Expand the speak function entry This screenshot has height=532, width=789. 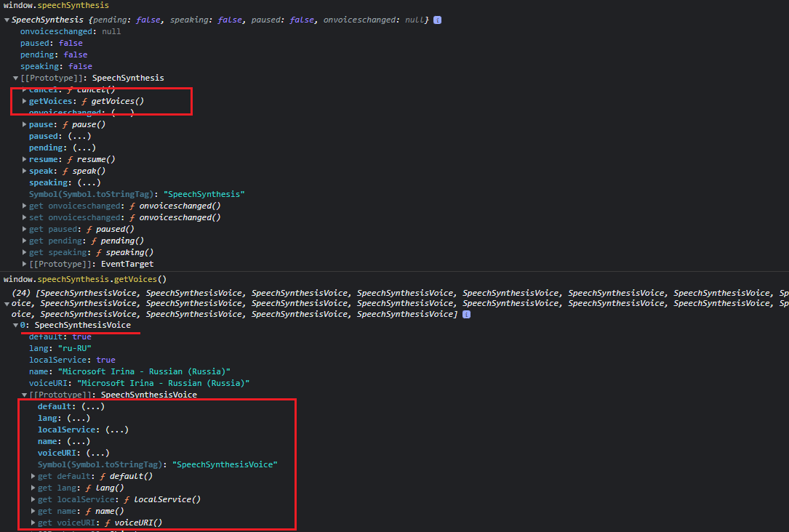point(24,171)
